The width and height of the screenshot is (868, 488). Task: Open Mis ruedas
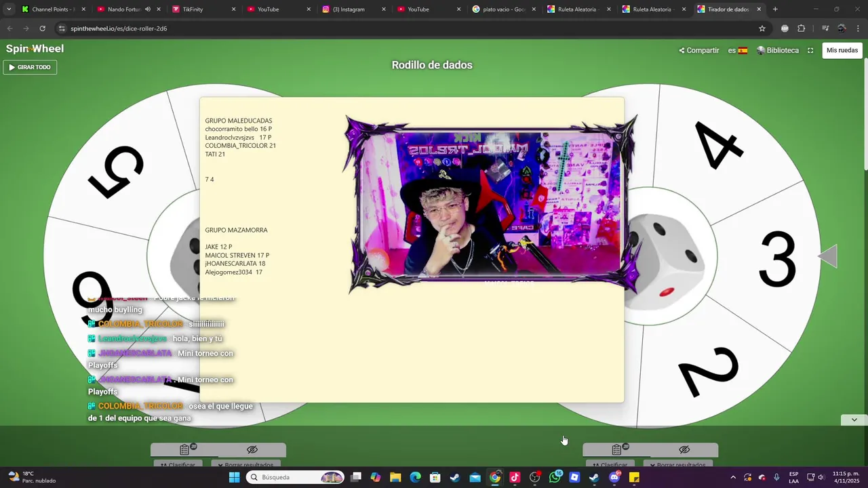(x=842, y=50)
